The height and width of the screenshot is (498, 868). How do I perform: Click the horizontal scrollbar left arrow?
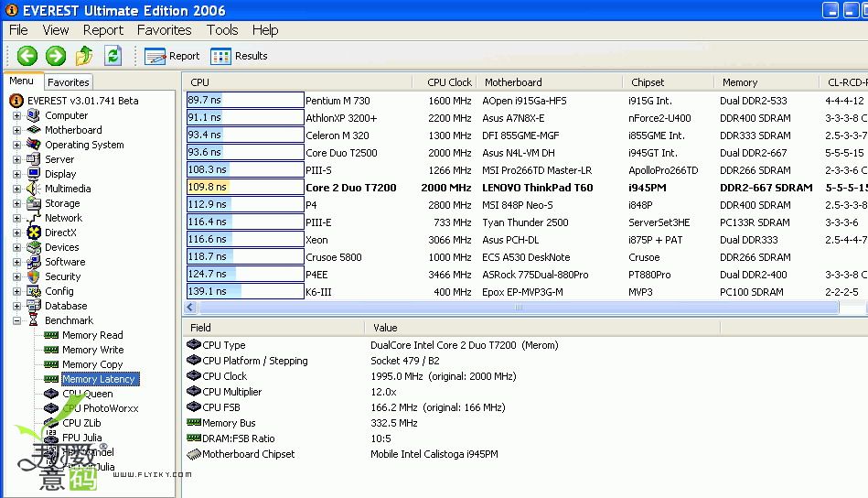190,307
